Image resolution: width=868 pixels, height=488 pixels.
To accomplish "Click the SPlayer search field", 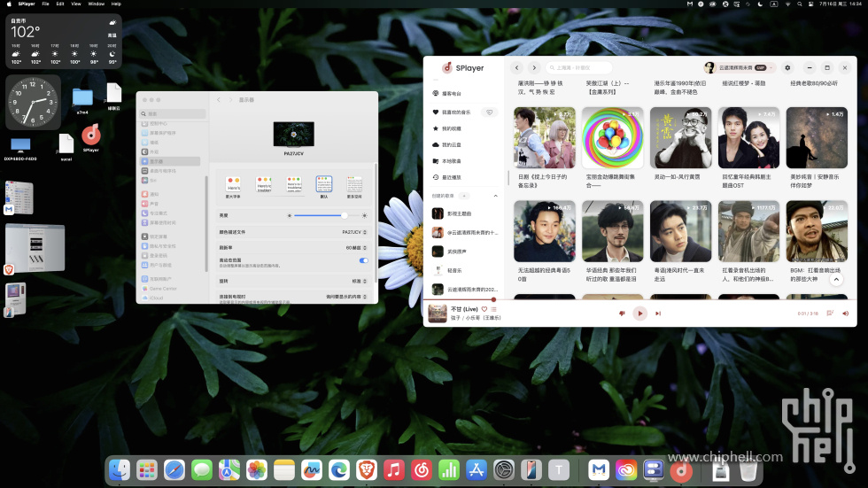I will pyautogui.click(x=578, y=67).
